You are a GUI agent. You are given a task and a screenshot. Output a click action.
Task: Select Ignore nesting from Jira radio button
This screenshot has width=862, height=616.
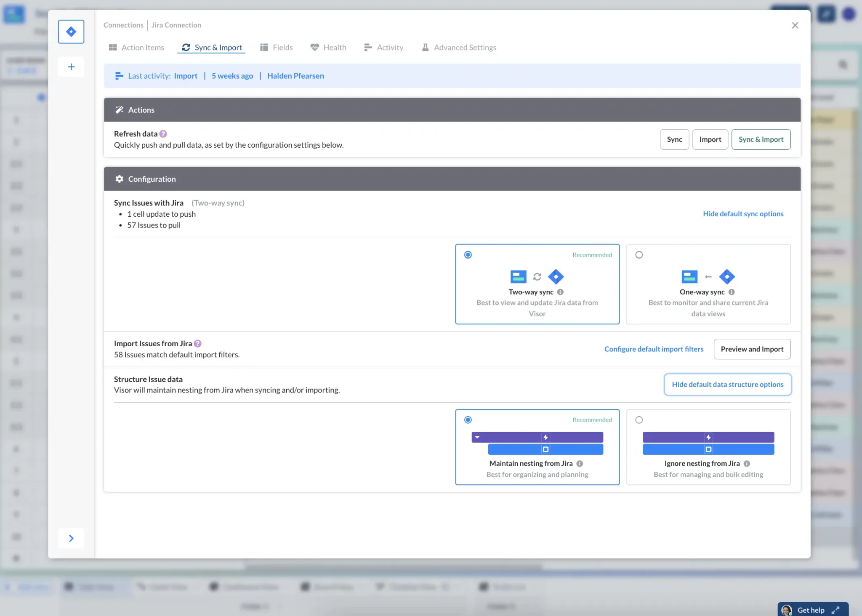pyautogui.click(x=639, y=420)
